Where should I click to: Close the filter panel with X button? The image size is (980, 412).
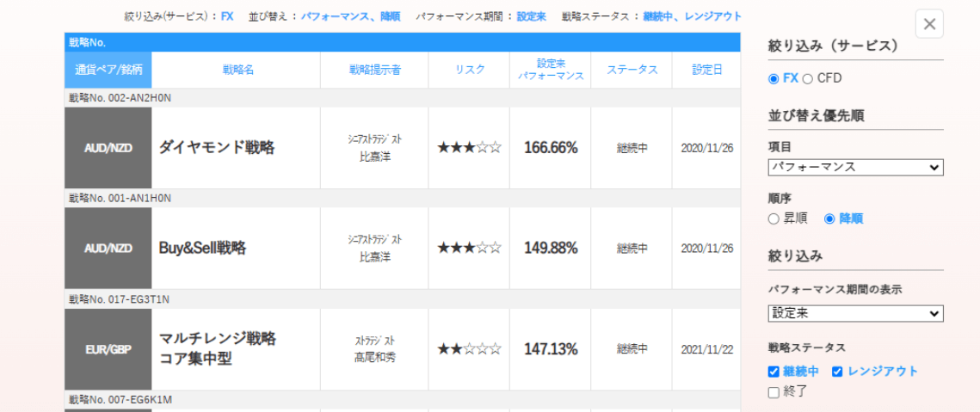(929, 24)
